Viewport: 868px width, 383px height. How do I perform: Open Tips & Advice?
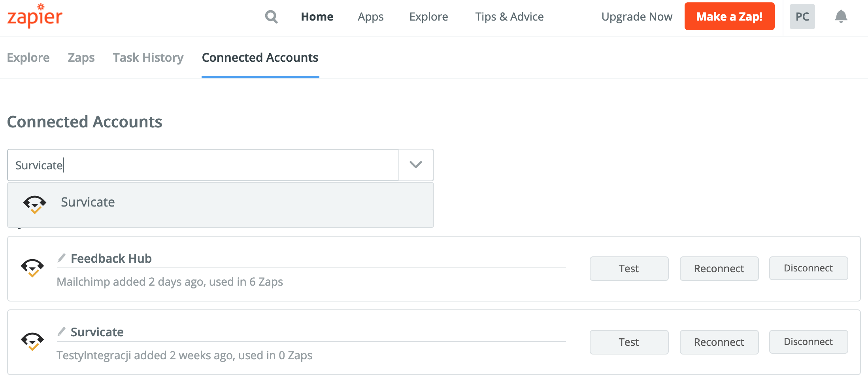click(x=509, y=17)
